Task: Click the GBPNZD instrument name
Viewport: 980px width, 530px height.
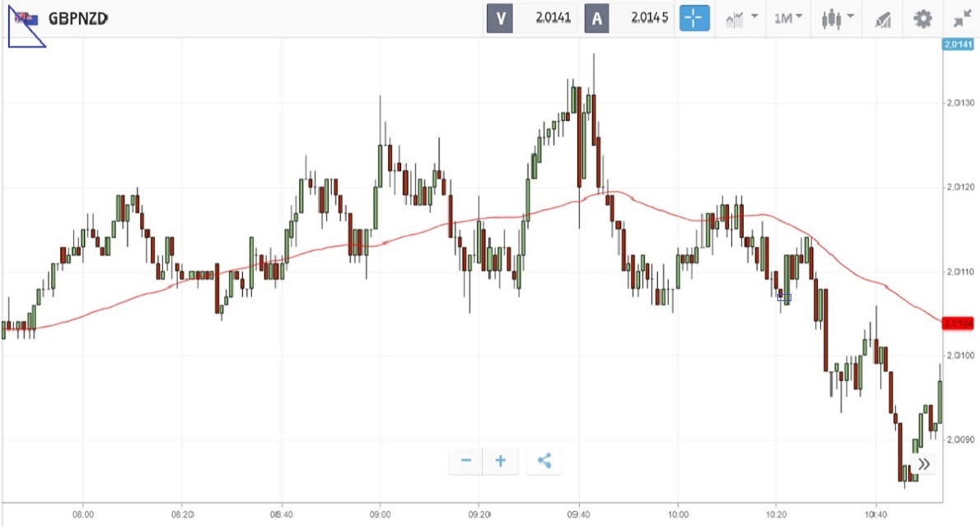Action: point(78,19)
